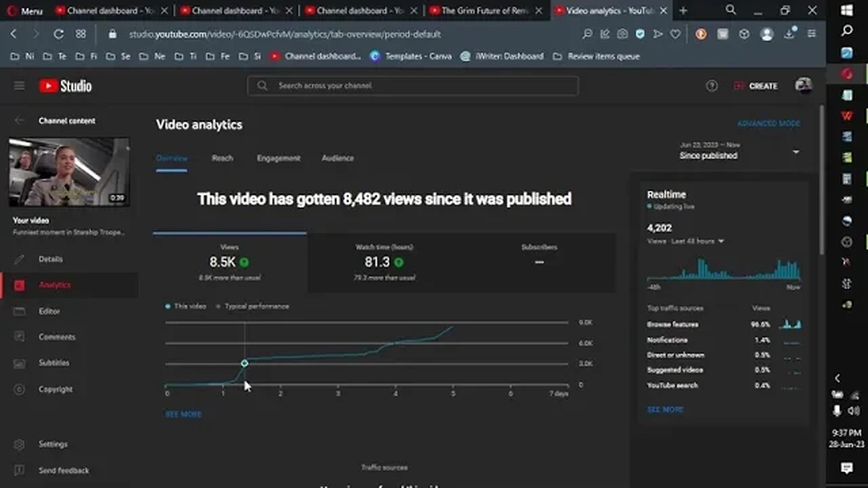Click Send feedback icon
Screen dimensions: 868x488
(19, 470)
